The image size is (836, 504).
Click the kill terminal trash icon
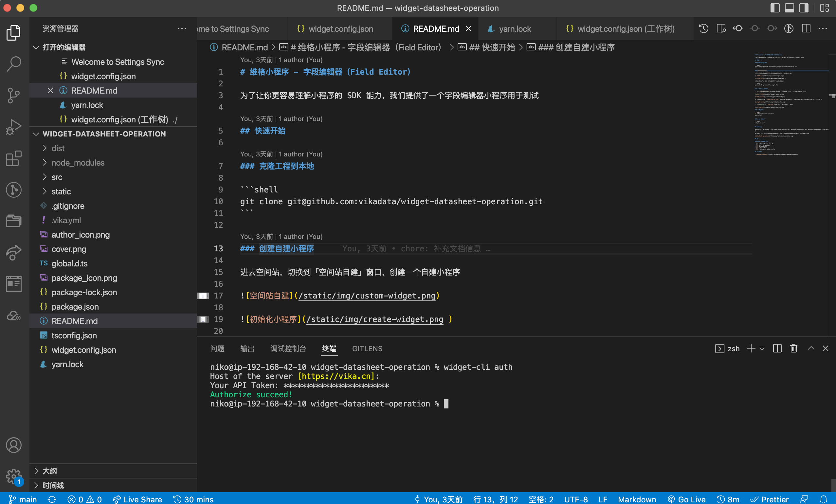coord(793,348)
